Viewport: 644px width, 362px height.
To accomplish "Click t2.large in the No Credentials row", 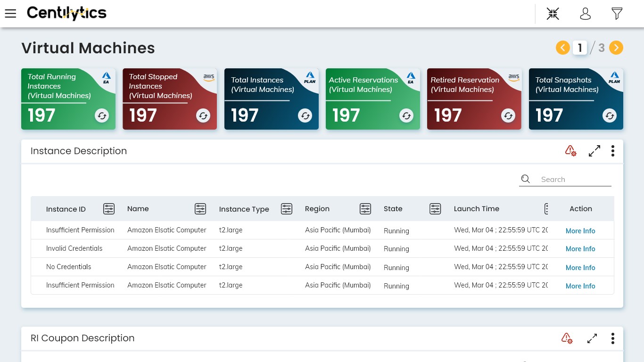I will tap(231, 267).
